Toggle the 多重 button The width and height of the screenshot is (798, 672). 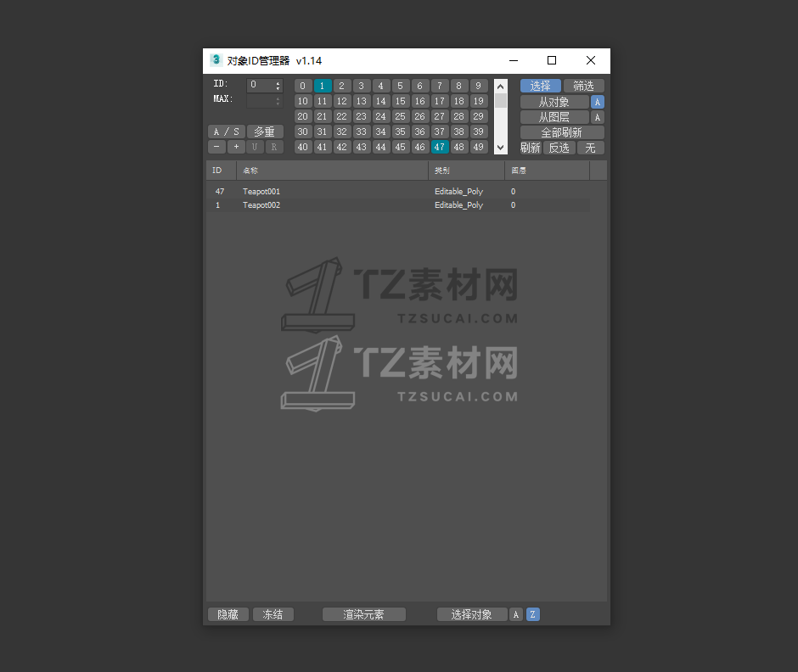pyautogui.click(x=265, y=132)
